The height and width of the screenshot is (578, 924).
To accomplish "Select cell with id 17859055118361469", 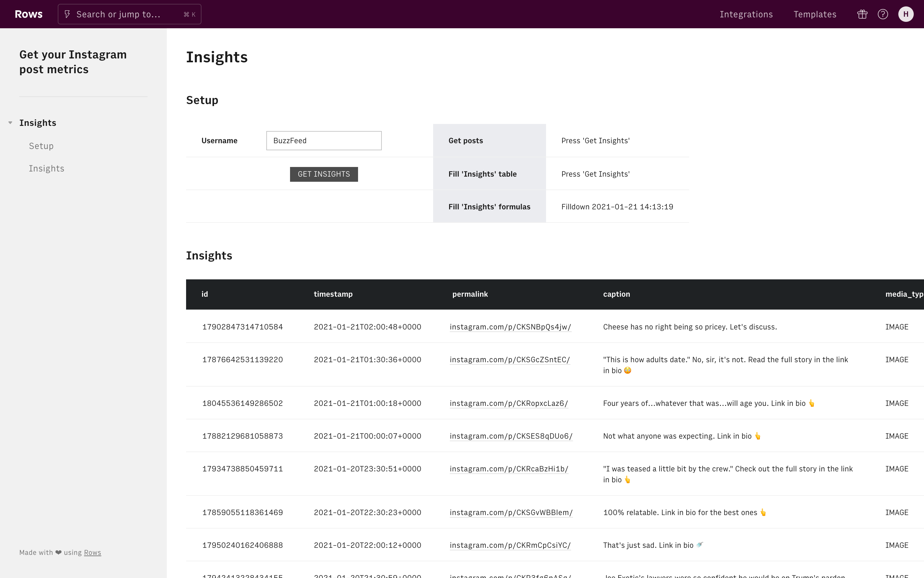I will click(243, 512).
